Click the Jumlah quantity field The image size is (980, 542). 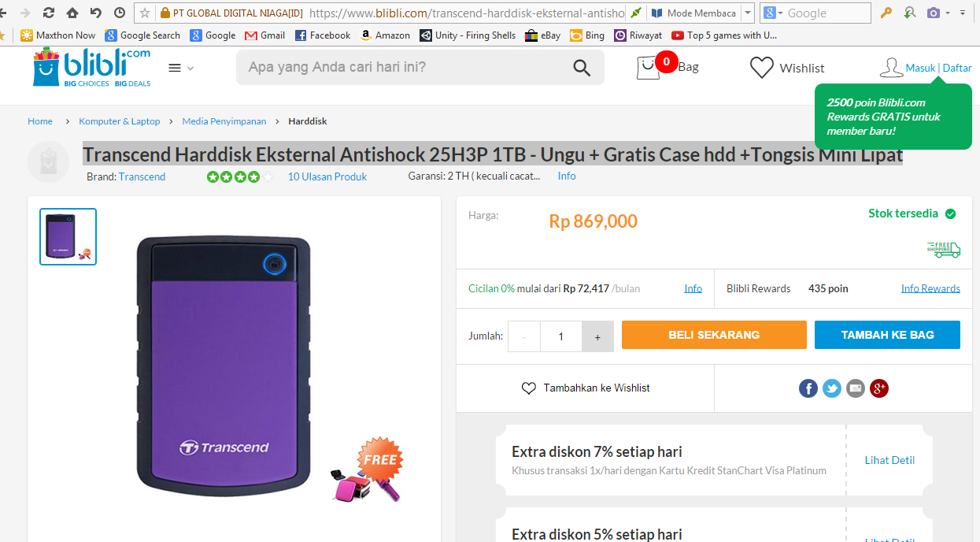click(560, 336)
